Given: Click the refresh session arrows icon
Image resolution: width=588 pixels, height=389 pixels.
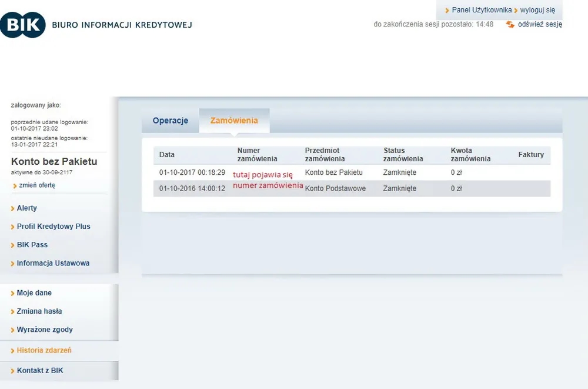Looking at the screenshot, I should click(x=510, y=25).
